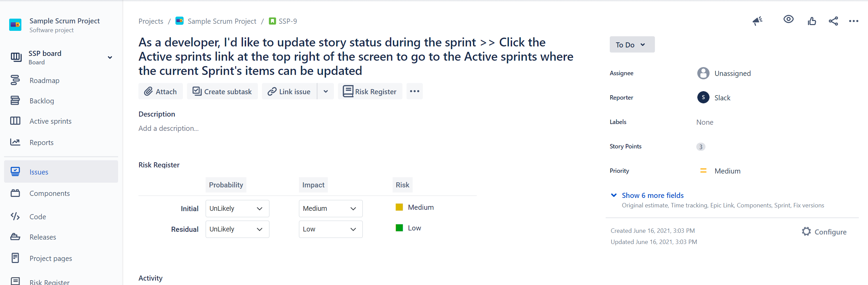Viewport: 868px width, 285px height.
Task: Open Backlog in the sidebar
Action: coord(42,101)
